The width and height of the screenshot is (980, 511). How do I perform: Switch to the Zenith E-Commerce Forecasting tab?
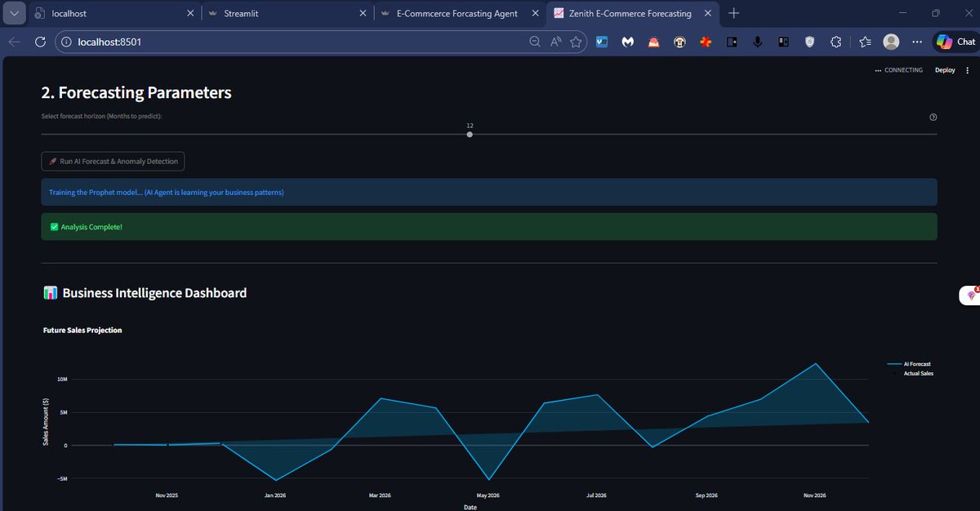click(629, 13)
